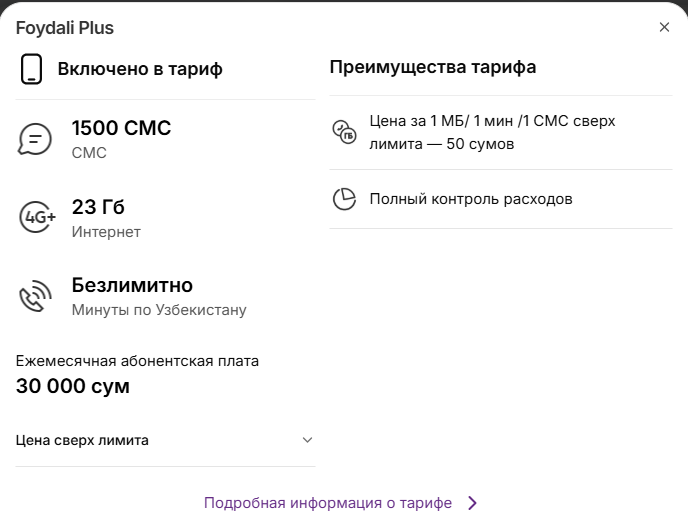The image size is (688, 530).
Task: Click the pie chart expense control icon
Action: click(344, 199)
